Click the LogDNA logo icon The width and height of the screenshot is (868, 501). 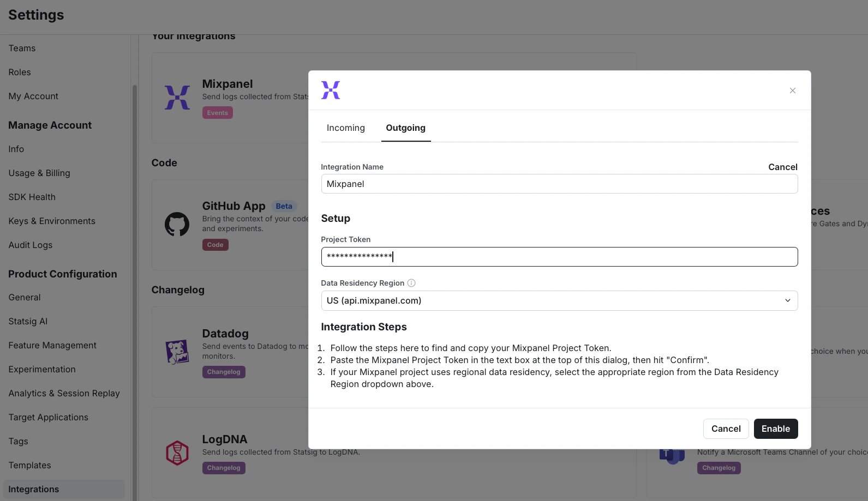[x=177, y=453]
